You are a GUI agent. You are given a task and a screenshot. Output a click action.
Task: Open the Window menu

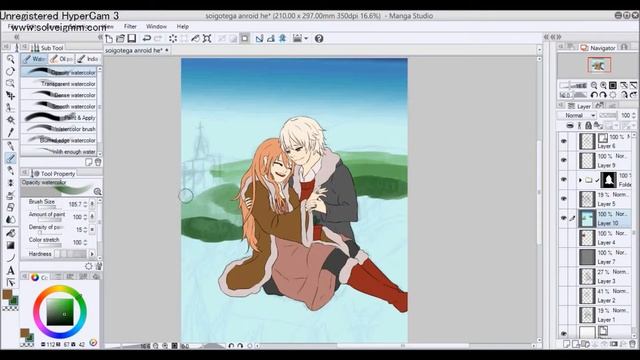(156, 26)
